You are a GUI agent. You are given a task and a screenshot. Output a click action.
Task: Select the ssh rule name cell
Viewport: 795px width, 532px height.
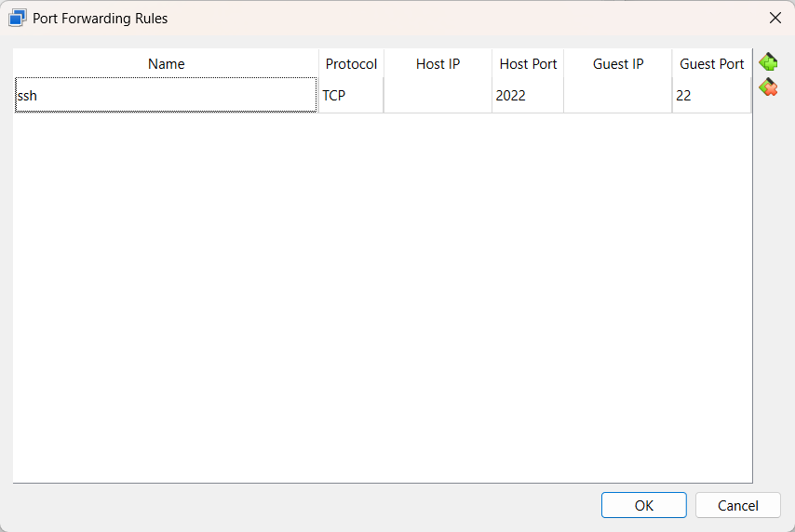166,95
